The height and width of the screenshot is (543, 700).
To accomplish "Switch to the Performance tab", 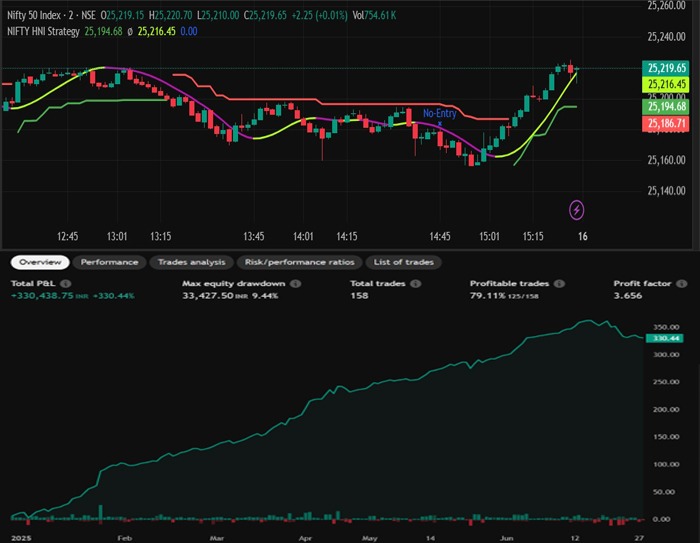I will tap(109, 262).
